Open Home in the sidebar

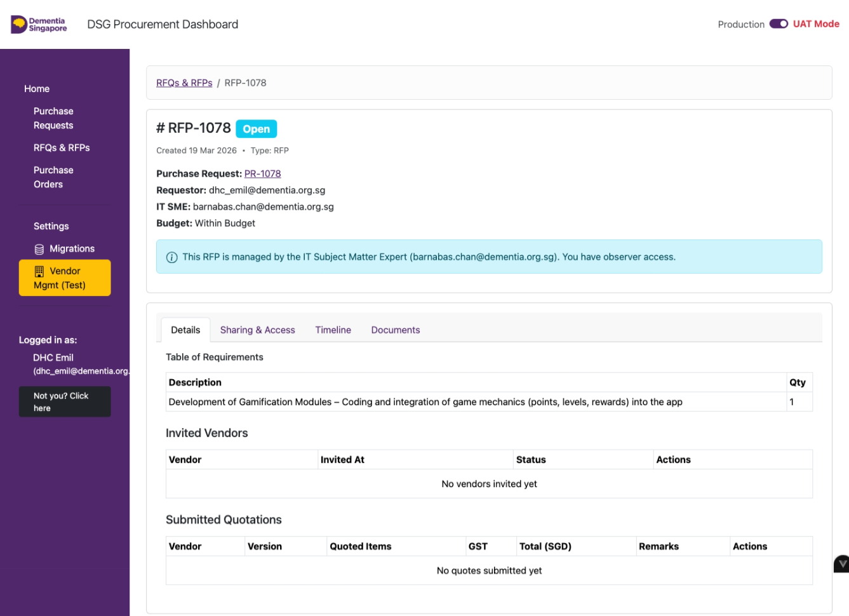(37, 89)
